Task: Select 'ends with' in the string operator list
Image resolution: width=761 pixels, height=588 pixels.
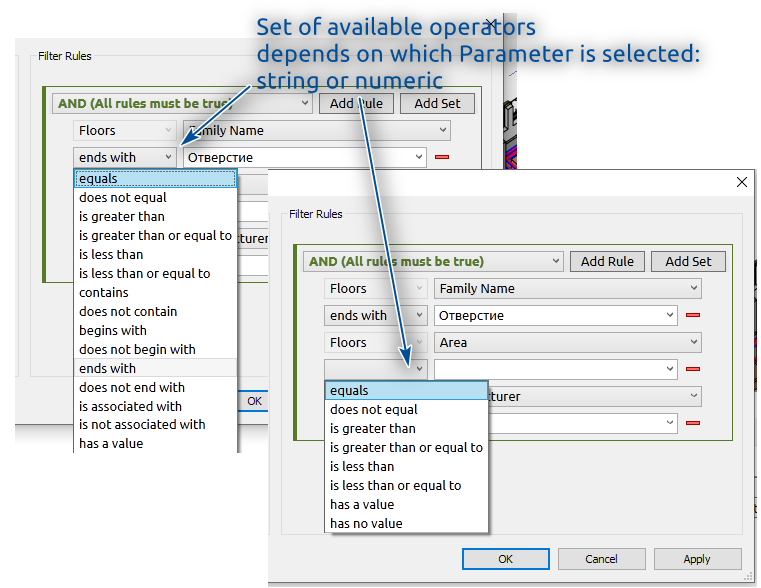Action: (x=155, y=368)
